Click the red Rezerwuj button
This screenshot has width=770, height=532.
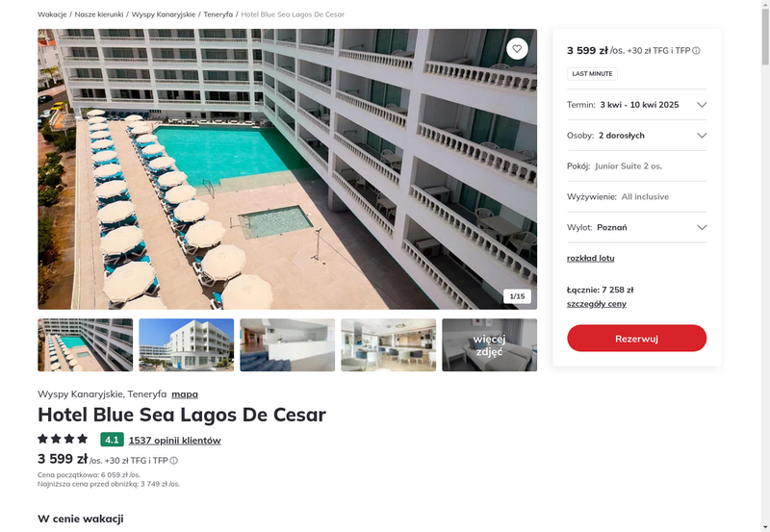636,338
